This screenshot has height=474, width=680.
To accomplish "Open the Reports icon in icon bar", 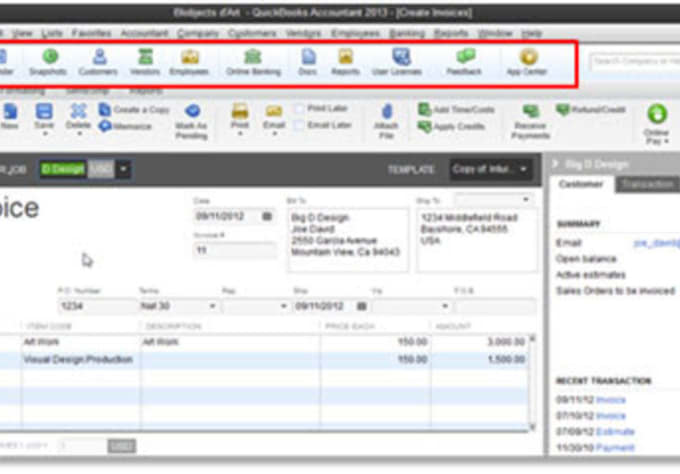I will tap(346, 62).
